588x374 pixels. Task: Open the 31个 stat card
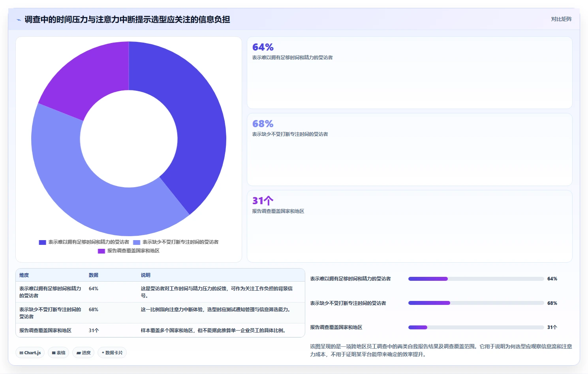click(410, 226)
